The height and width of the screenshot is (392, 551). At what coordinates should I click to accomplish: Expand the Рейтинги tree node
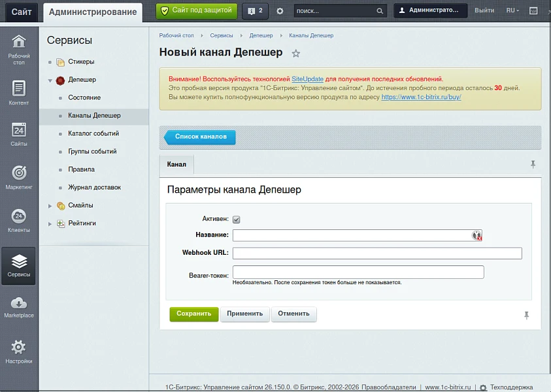(50, 223)
